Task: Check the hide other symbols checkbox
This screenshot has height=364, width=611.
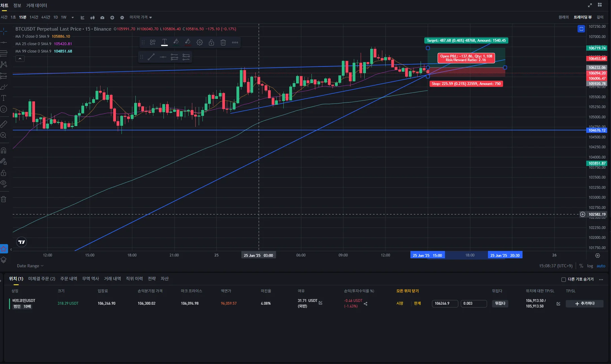Action: click(563, 279)
